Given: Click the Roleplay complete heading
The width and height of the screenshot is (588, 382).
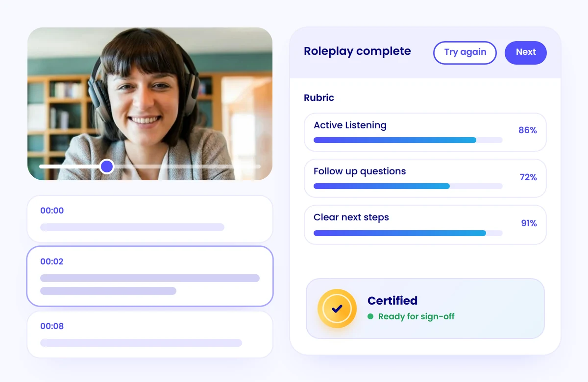Looking at the screenshot, I should 357,51.
